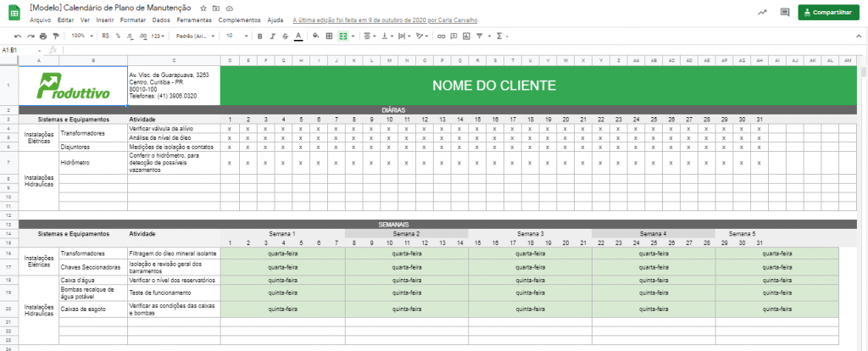Expand the merge cells dropdown arrow
Image resolution: width=868 pixels, height=351 pixels.
tap(353, 36)
